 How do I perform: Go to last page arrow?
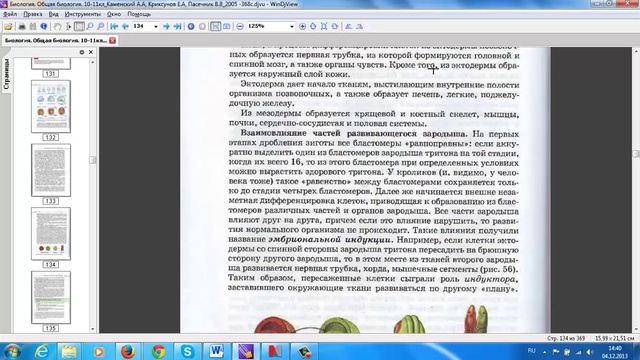(177, 27)
